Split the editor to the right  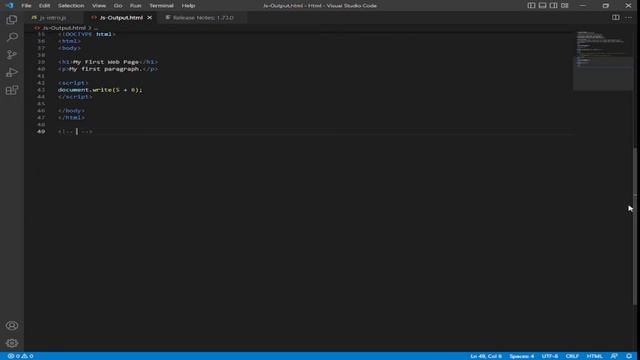click(616, 18)
